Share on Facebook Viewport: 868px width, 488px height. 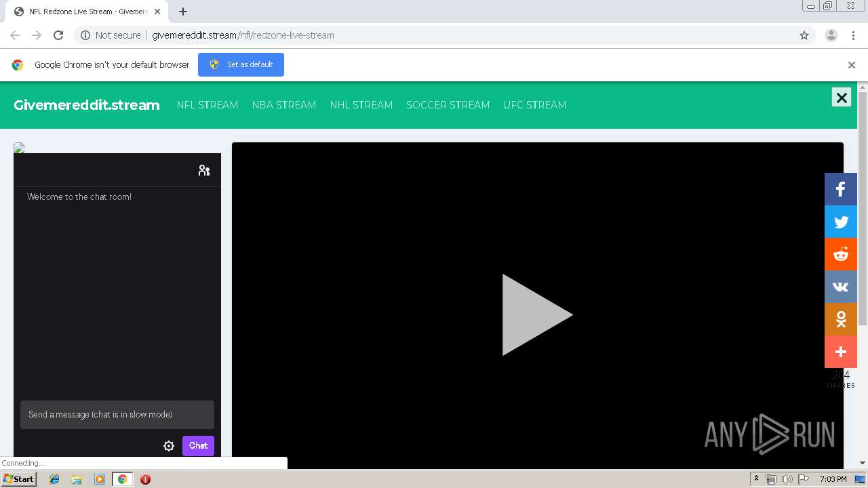pyautogui.click(x=841, y=189)
